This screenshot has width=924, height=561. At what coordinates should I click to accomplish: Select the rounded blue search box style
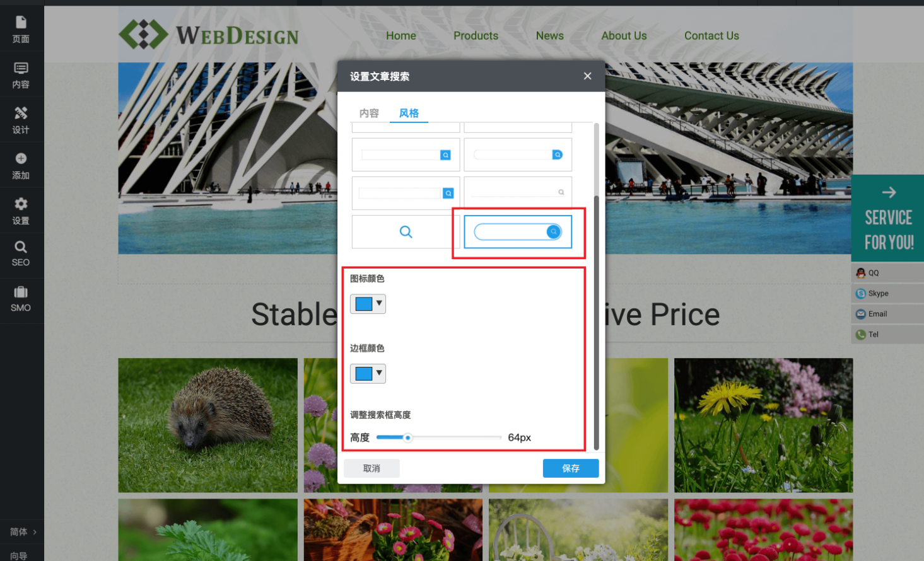[518, 232]
